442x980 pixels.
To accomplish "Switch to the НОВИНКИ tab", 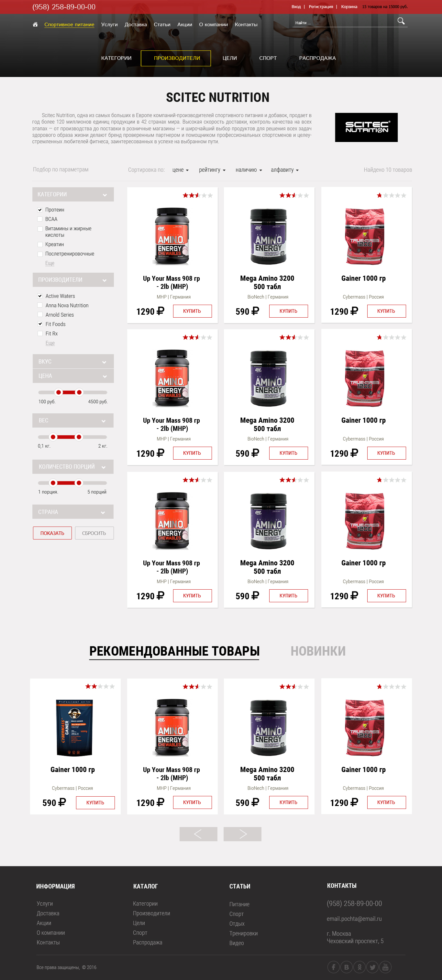I will click(318, 651).
